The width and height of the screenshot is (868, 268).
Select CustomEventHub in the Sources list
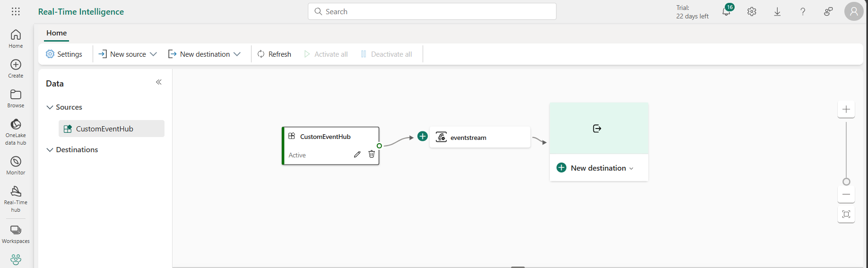click(x=112, y=129)
